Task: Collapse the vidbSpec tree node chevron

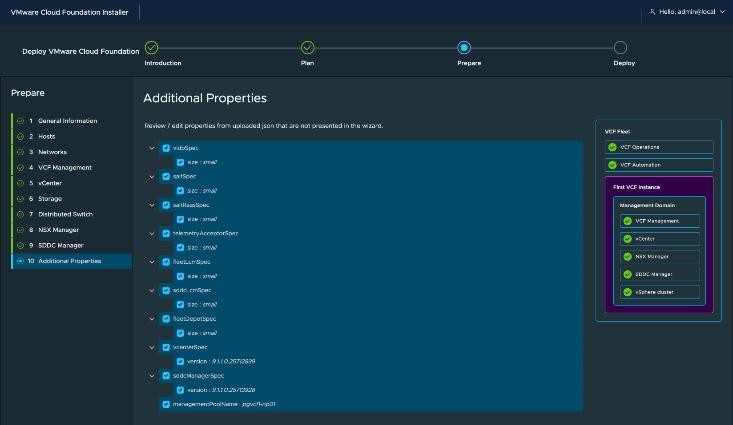Action: (151, 148)
